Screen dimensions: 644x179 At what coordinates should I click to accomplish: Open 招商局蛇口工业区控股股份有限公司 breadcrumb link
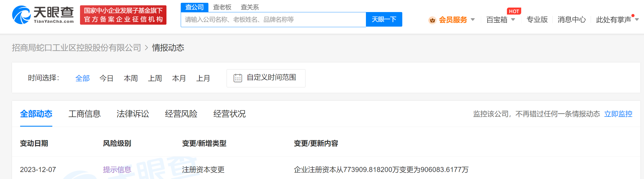[x=76, y=48]
